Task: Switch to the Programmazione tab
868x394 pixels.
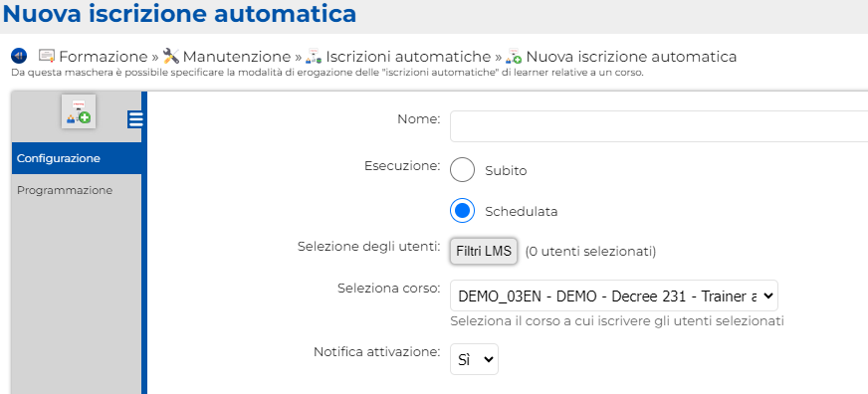Action: pos(77,190)
